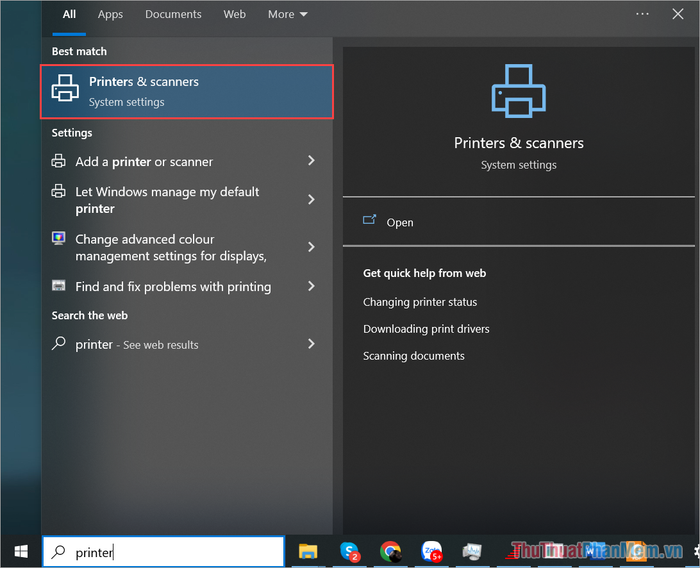Open File Explorer from taskbar
Screen dimensions: 700x568
308,551
